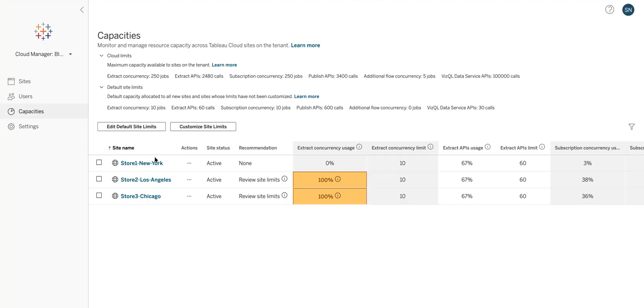Click the Capacities pie chart icon

point(11,111)
